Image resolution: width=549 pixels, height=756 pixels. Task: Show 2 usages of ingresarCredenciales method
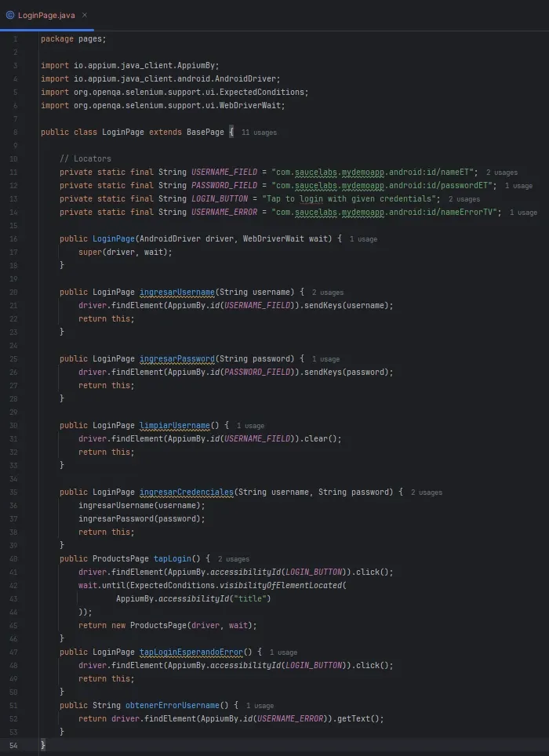pos(427,492)
